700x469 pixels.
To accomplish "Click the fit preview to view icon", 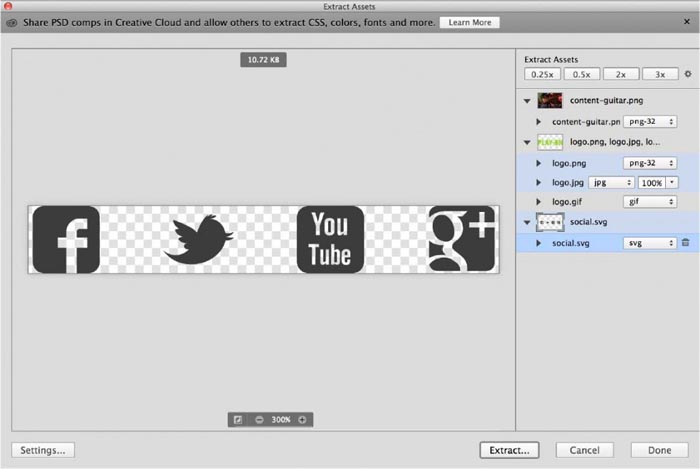I will click(x=238, y=420).
